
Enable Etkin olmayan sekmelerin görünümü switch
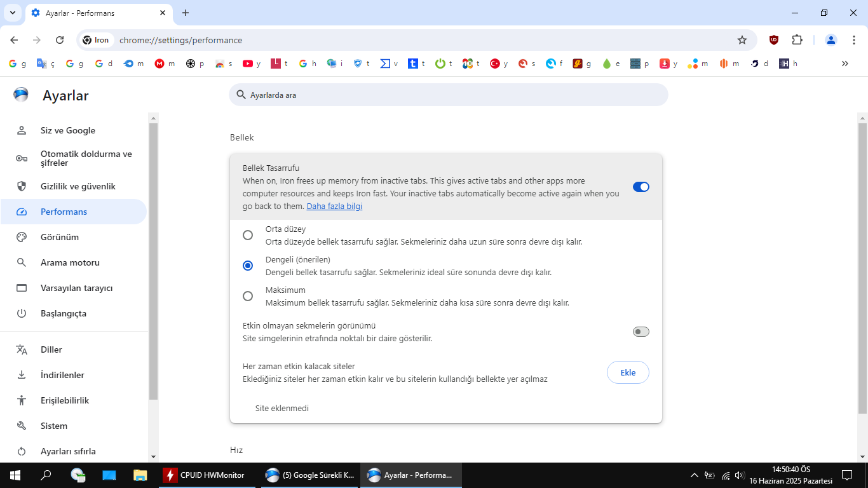(641, 332)
